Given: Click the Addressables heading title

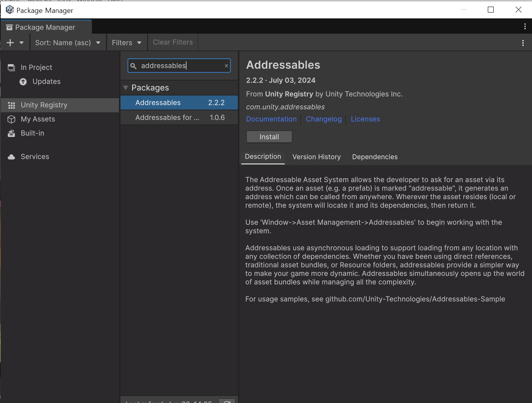Looking at the screenshot, I should (x=283, y=65).
